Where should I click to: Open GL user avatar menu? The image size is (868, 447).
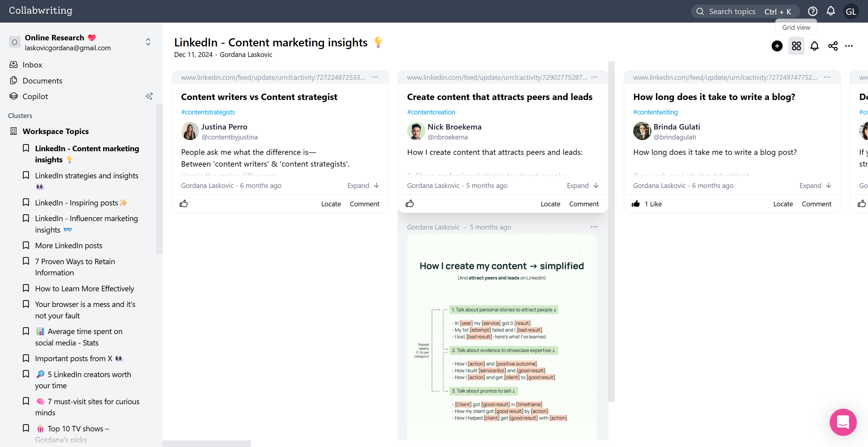point(851,11)
